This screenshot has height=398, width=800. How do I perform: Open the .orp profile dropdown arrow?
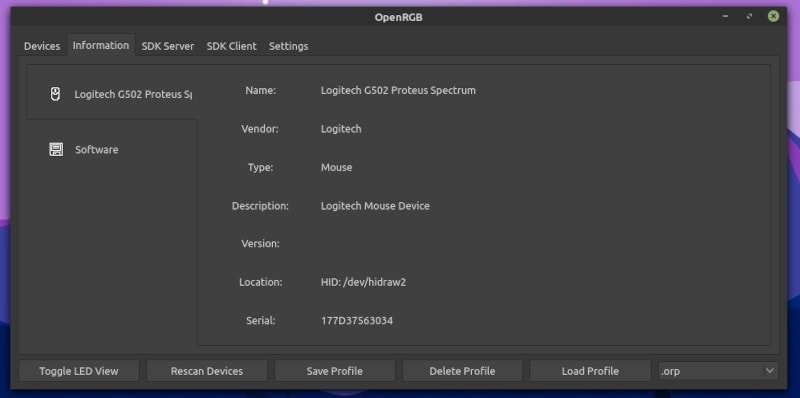coord(770,371)
